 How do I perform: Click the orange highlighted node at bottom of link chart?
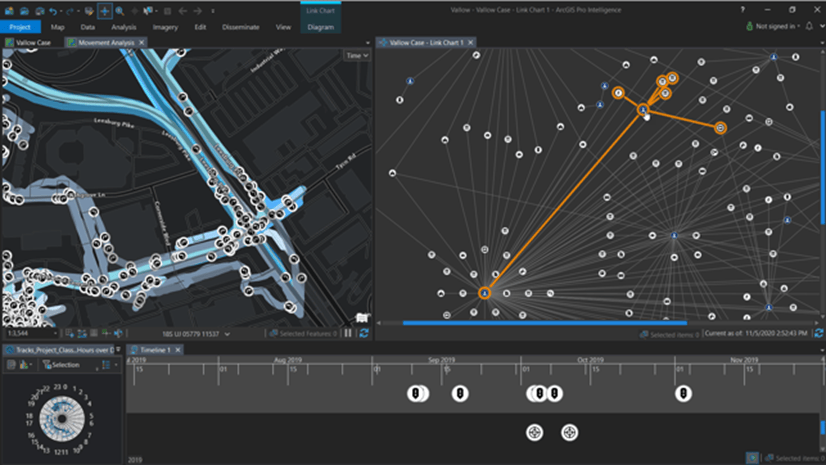pyautogui.click(x=485, y=293)
